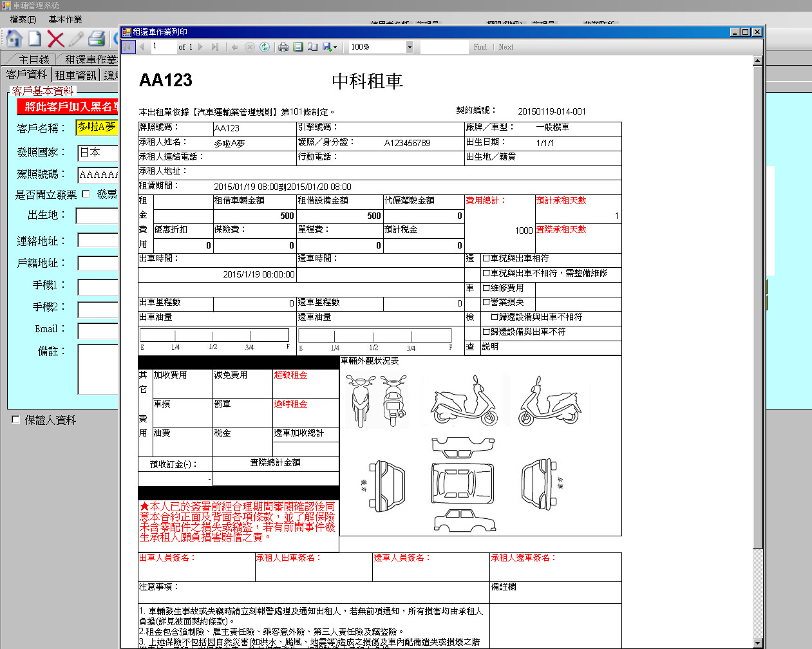Click the 一般機車 vehicle type text
Screen dimensions: 812x649
(552, 127)
